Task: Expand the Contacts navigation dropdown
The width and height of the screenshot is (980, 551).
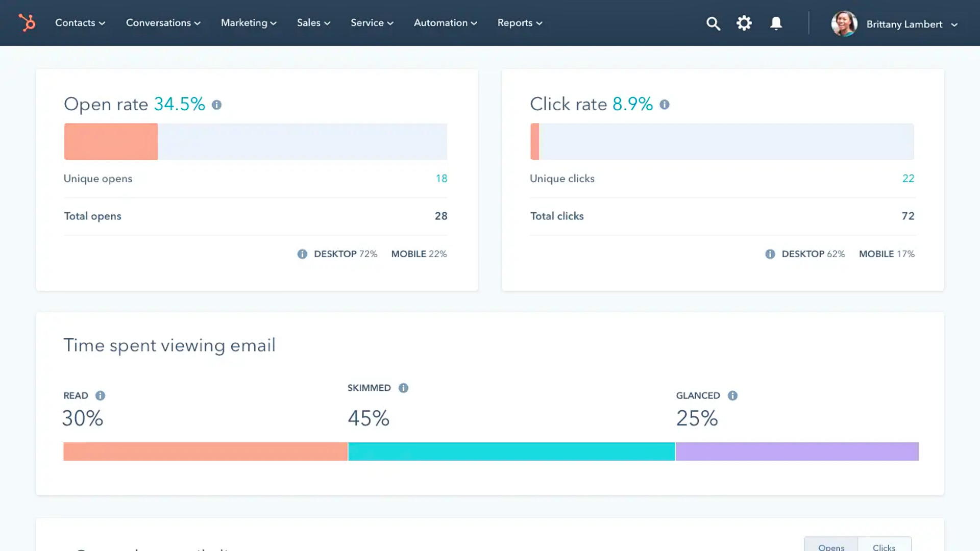Action: pos(80,23)
